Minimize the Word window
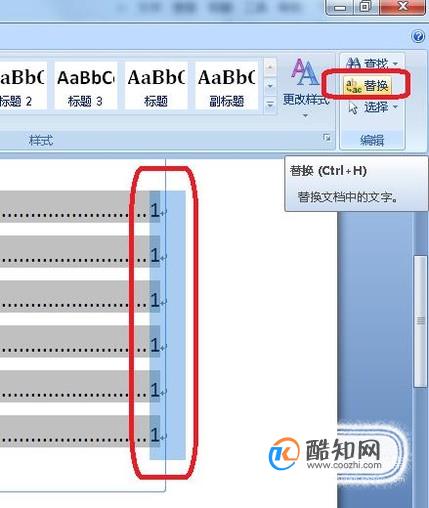 [x=340, y=7]
